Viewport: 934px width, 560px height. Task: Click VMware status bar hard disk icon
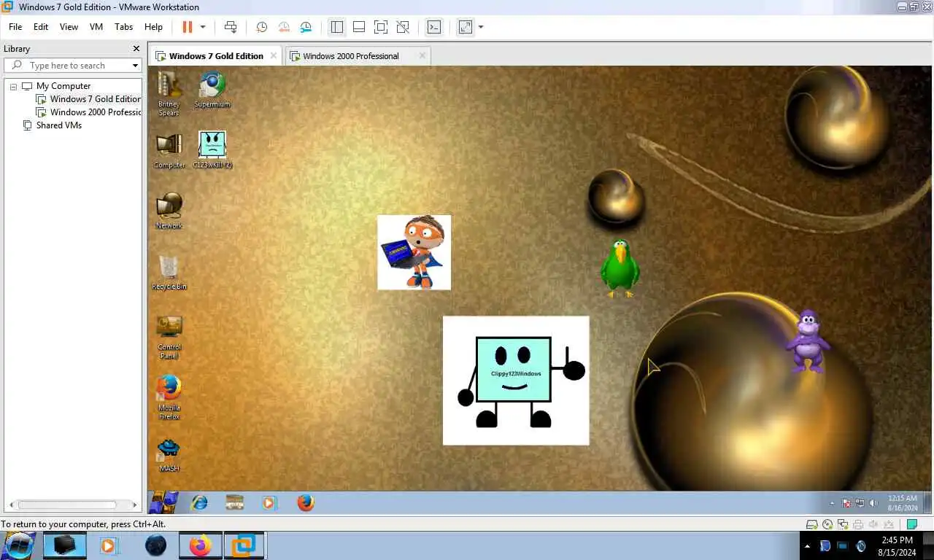tap(811, 524)
